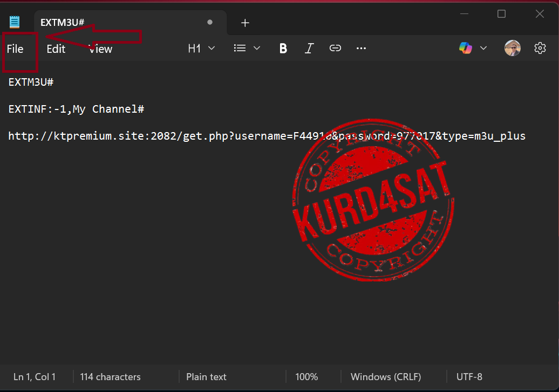Toggle italic formatting
Image resolution: width=559 pixels, height=392 pixels.
pos(309,48)
